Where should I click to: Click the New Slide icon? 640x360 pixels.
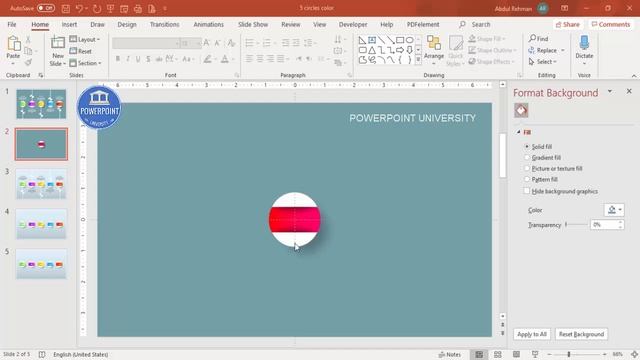click(x=58, y=43)
